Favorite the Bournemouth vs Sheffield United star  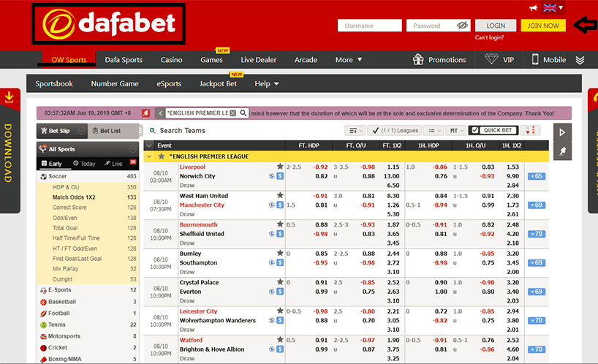click(280, 224)
